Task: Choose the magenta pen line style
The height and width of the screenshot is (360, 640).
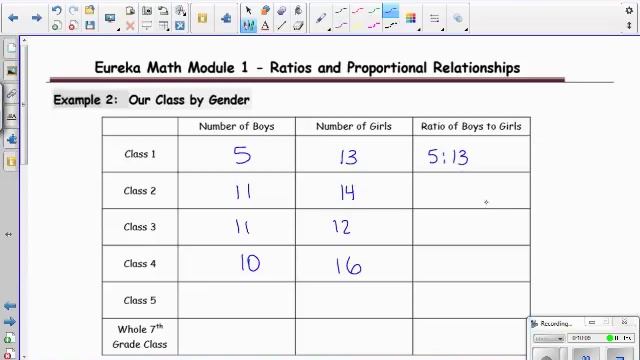Action: click(374, 26)
